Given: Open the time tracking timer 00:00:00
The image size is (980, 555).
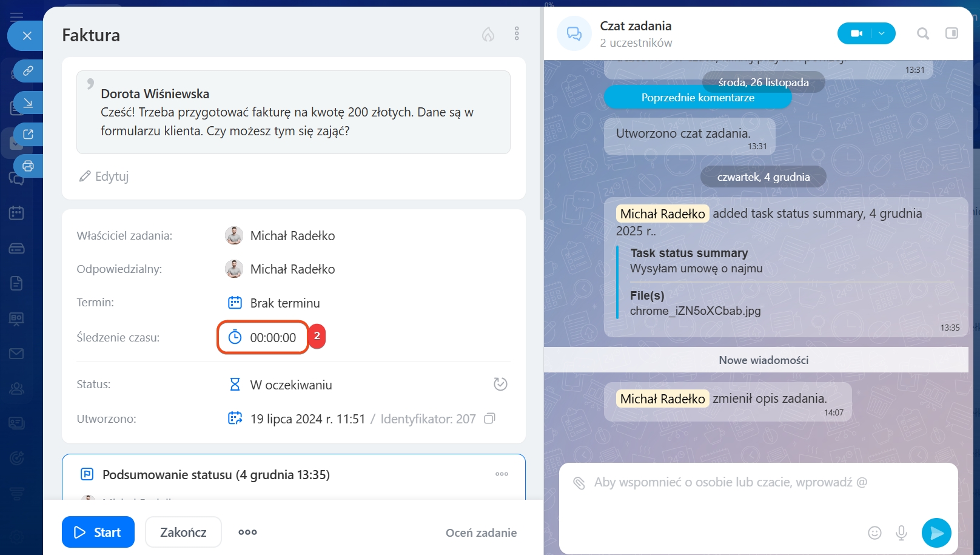Looking at the screenshot, I should click(x=263, y=338).
